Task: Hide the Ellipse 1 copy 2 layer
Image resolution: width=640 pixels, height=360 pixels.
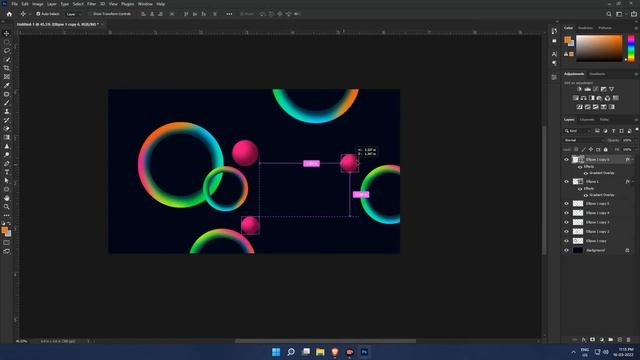Action: (567, 231)
